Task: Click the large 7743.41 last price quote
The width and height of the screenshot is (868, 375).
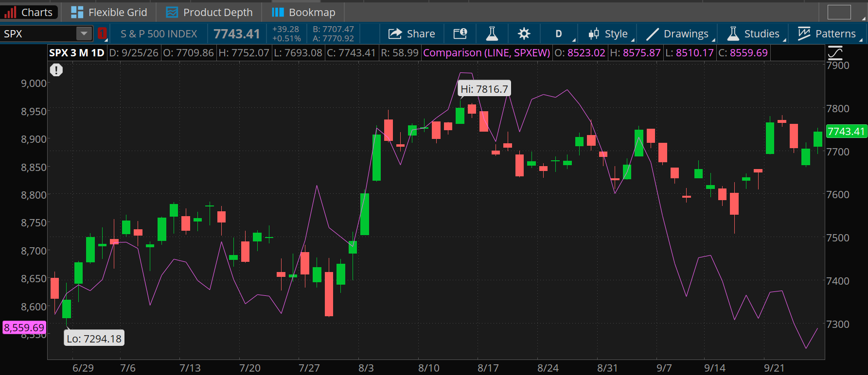Action: (x=237, y=34)
